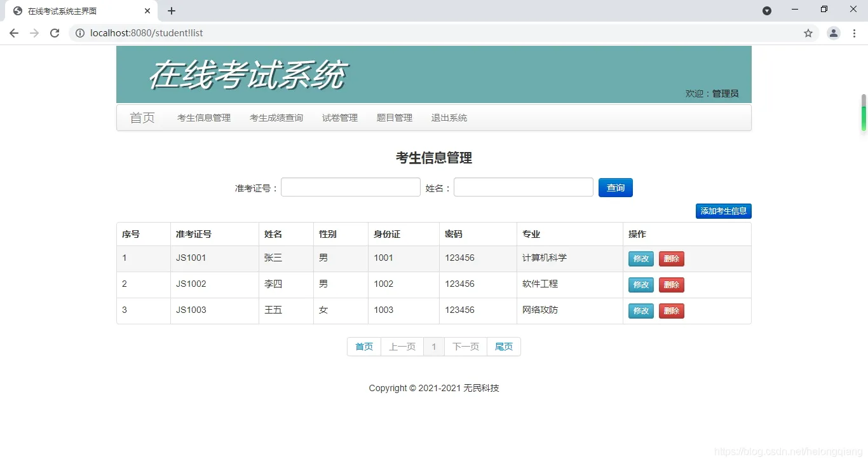The height and width of the screenshot is (463, 868).
Task: Click the browser forward arrow
Action: [x=34, y=33]
